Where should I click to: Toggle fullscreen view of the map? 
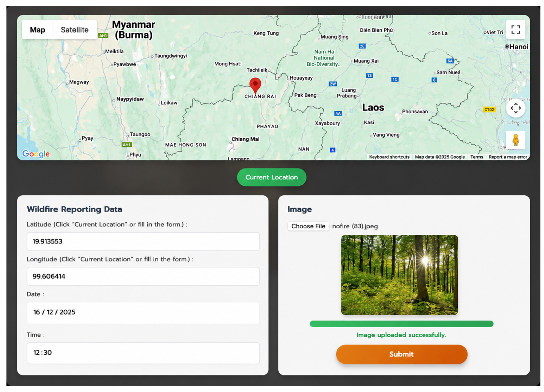coord(515,30)
